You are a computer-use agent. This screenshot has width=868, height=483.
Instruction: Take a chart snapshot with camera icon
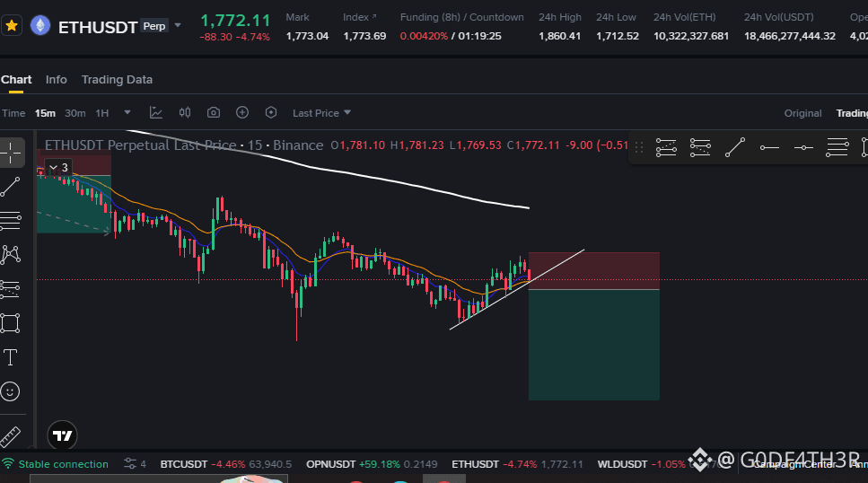[x=213, y=112]
